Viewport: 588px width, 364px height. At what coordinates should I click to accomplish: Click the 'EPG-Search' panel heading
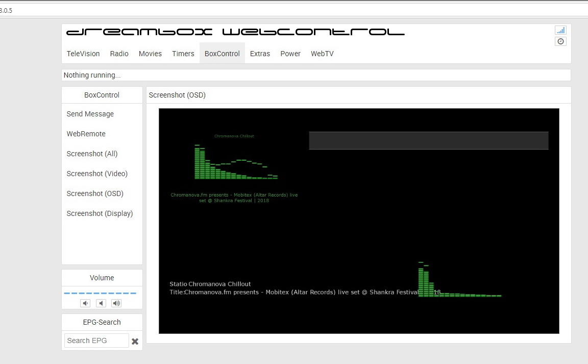[102, 322]
